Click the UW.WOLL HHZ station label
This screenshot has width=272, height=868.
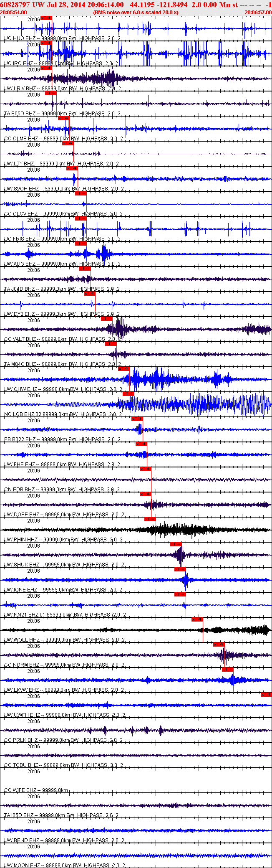pyautogui.click(x=22, y=640)
